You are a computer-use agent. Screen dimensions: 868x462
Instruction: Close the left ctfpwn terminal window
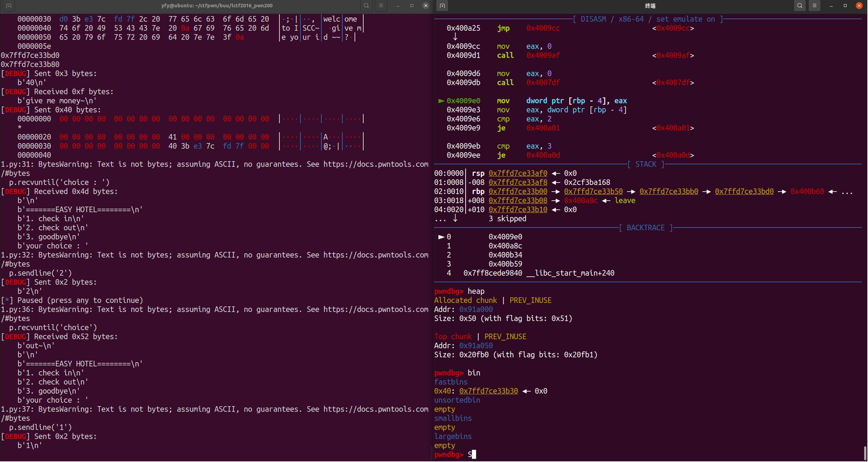[x=426, y=6]
